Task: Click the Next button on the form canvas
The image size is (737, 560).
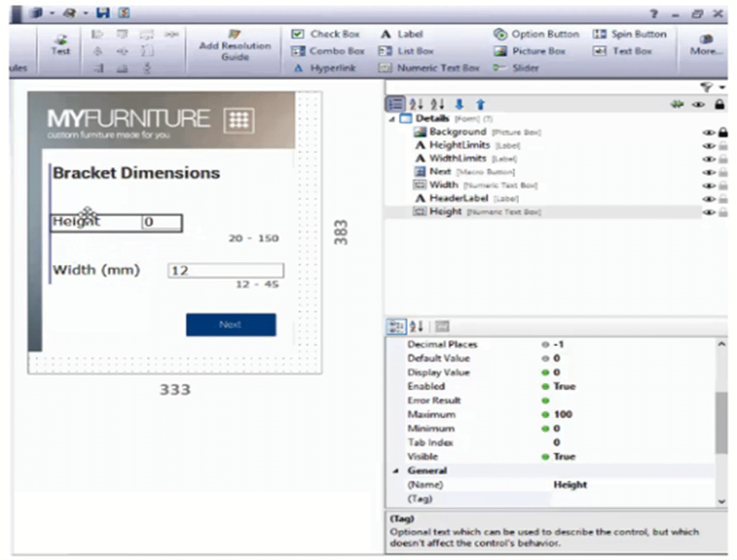Action: [x=231, y=325]
